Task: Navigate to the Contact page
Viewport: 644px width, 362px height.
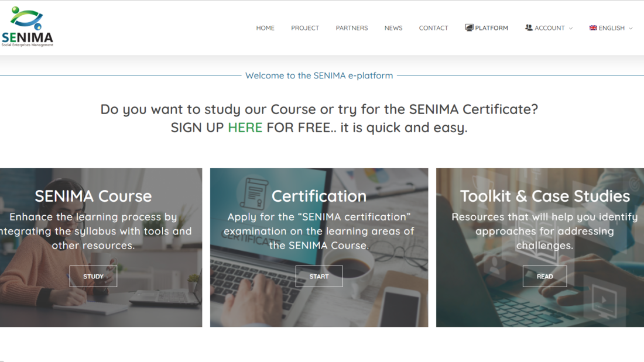Action: 433,28
